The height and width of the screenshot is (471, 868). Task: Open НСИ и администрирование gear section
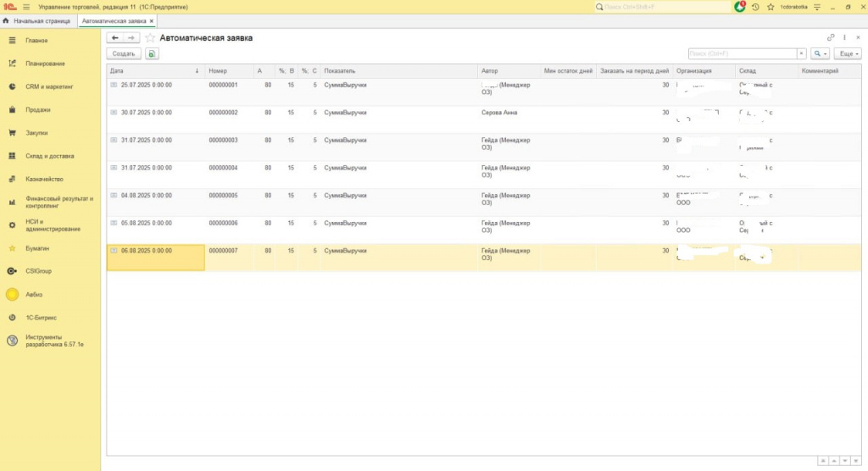(x=50, y=225)
